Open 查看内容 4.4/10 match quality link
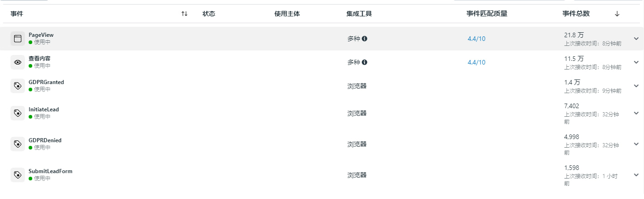This screenshot has width=644, height=199. coord(476,62)
